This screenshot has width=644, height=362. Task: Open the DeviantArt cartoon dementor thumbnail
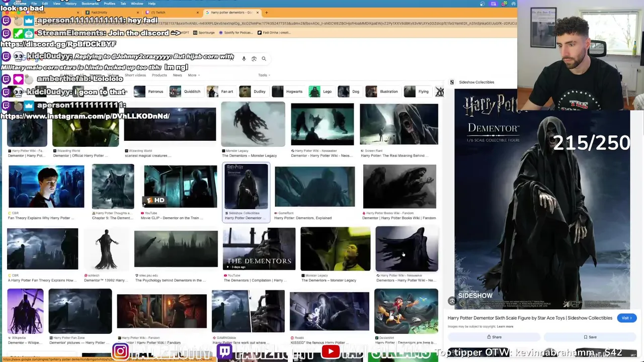(x=406, y=311)
